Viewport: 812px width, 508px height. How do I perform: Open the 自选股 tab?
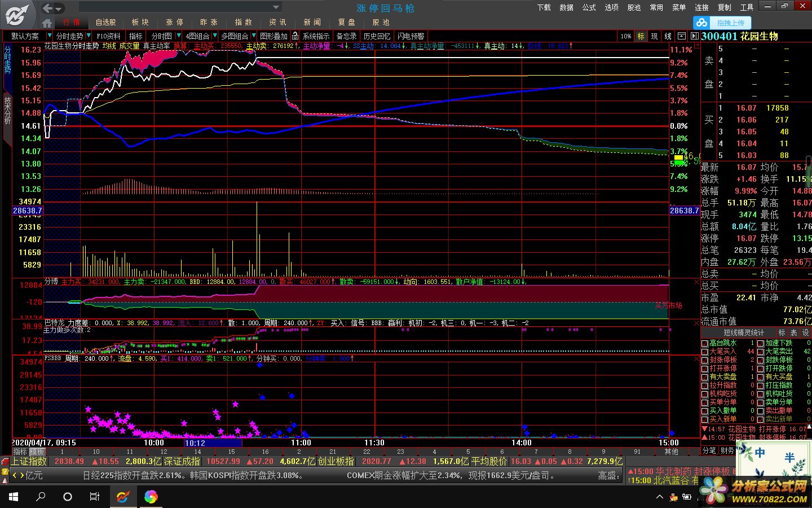pyautogui.click(x=105, y=22)
